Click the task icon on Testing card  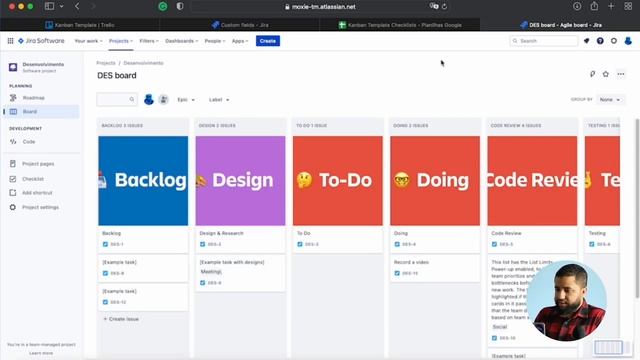[x=592, y=244]
